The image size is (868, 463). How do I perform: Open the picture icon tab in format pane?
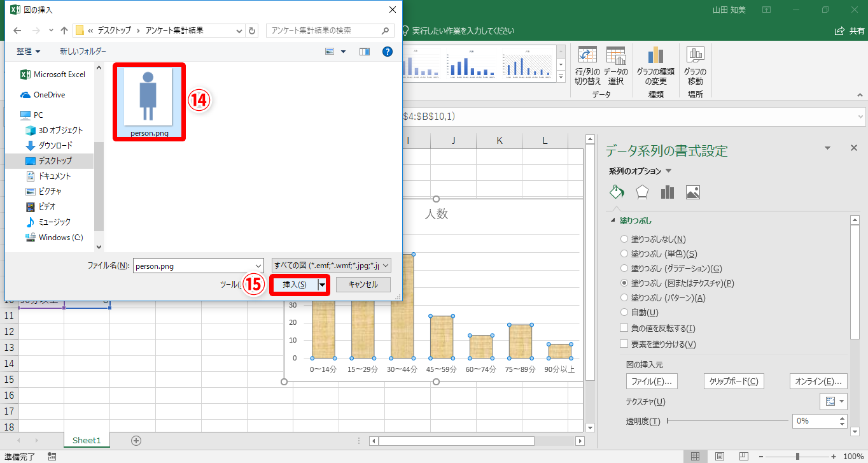[x=693, y=192]
